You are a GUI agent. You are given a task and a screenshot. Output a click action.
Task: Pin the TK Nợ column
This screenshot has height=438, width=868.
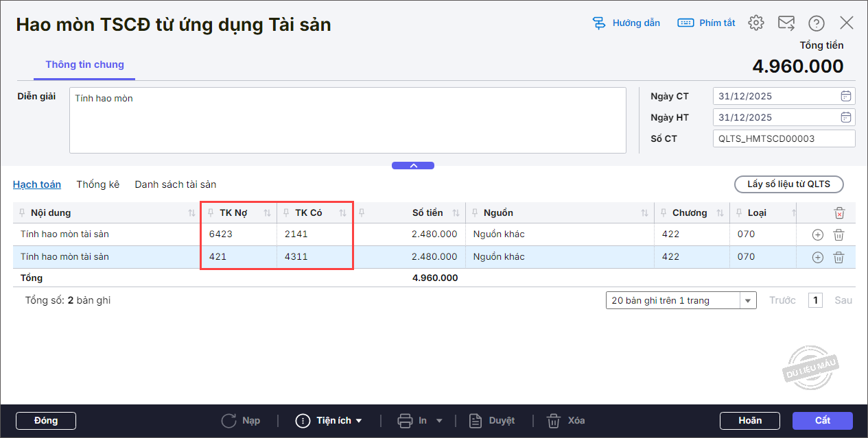point(211,213)
